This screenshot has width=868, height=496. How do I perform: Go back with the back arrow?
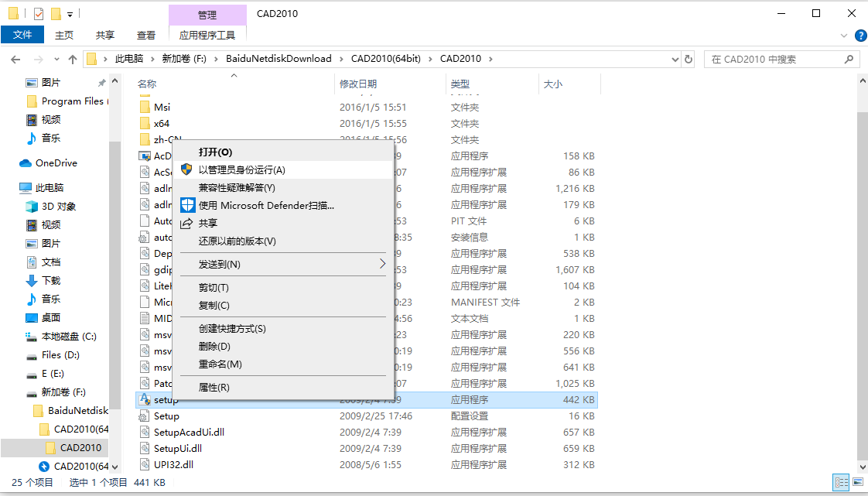click(15, 60)
